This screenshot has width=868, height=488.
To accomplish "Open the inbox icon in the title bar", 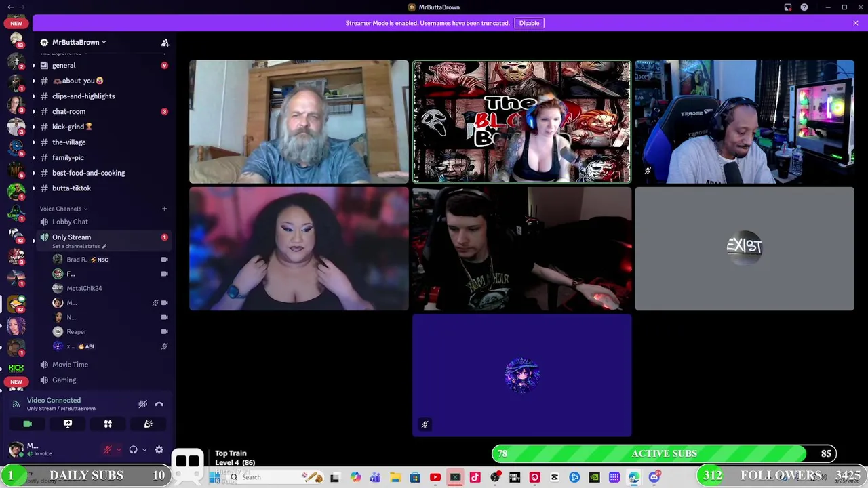I will click(x=788, y=7).
